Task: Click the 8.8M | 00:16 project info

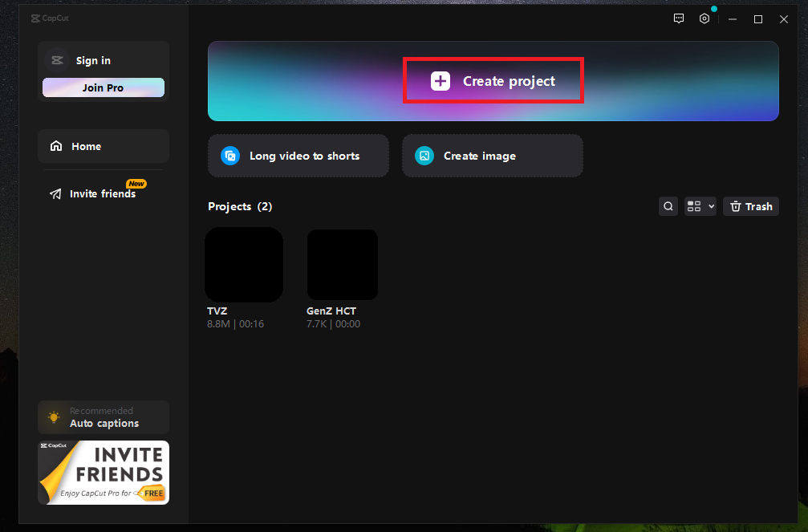Action: click(x=235, y=323)
